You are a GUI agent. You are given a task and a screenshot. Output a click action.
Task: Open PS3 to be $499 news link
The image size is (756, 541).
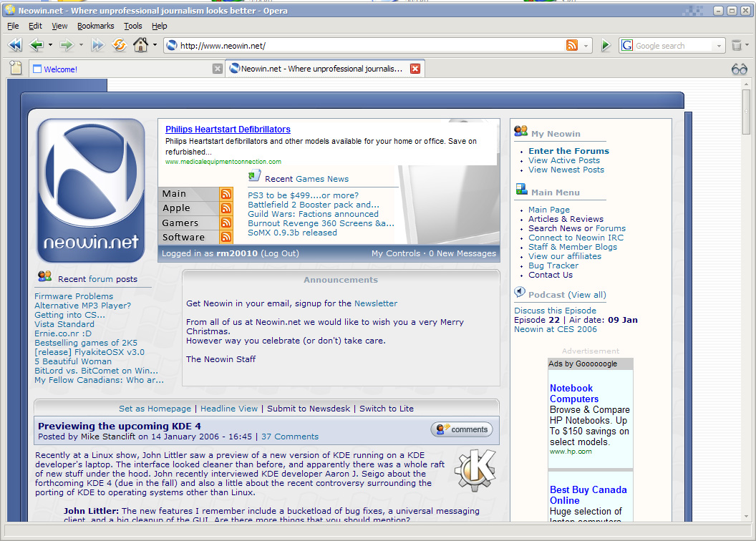click(304, 195)
